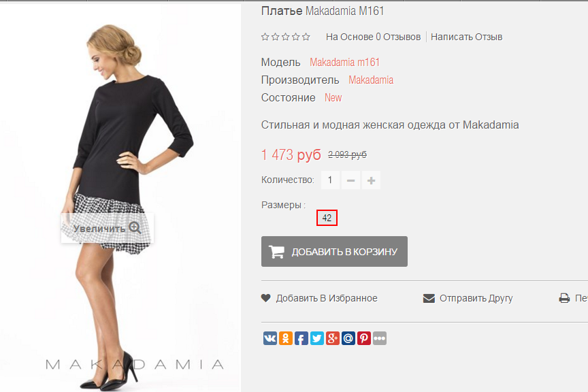Add item to favorites
The height and width of the screenshot is (392, 588).
click(x=319, y=298)
